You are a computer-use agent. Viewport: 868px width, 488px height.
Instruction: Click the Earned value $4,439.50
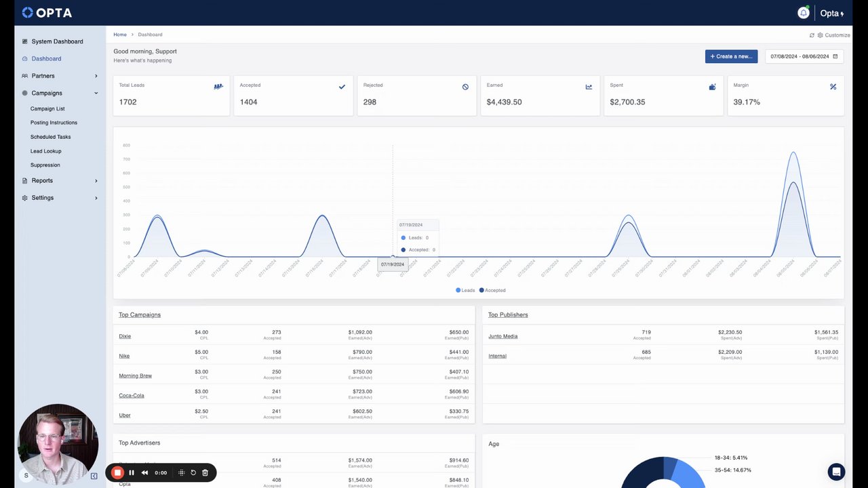504,102
